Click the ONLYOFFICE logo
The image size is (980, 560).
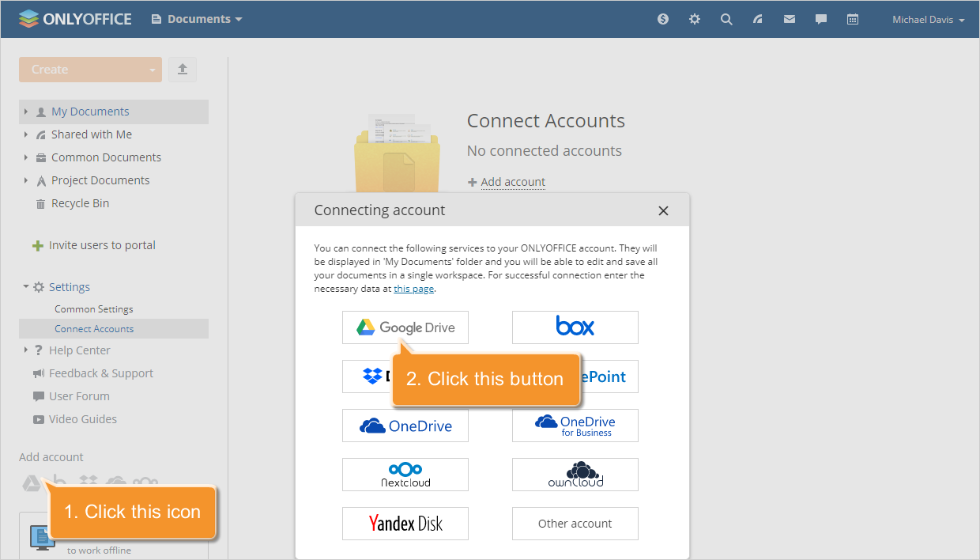[x=75, y=18]
